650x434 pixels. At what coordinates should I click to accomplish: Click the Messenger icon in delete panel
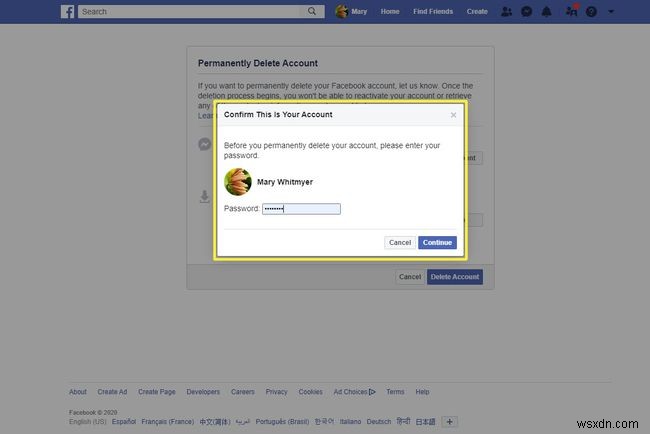205,144
